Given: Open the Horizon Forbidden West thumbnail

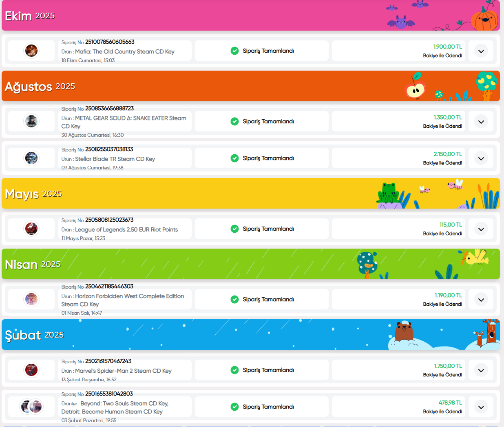Looking at the screenshot, I should [x=31, y=299].
